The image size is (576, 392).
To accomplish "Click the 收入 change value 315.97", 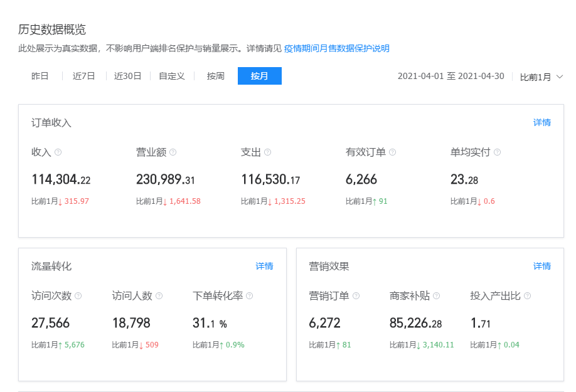I will [77, 201].
